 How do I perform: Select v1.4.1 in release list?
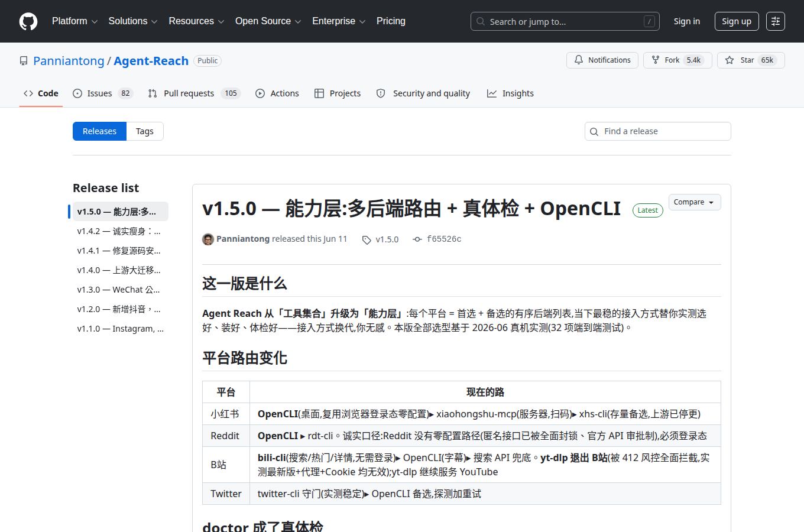(121, 251)
